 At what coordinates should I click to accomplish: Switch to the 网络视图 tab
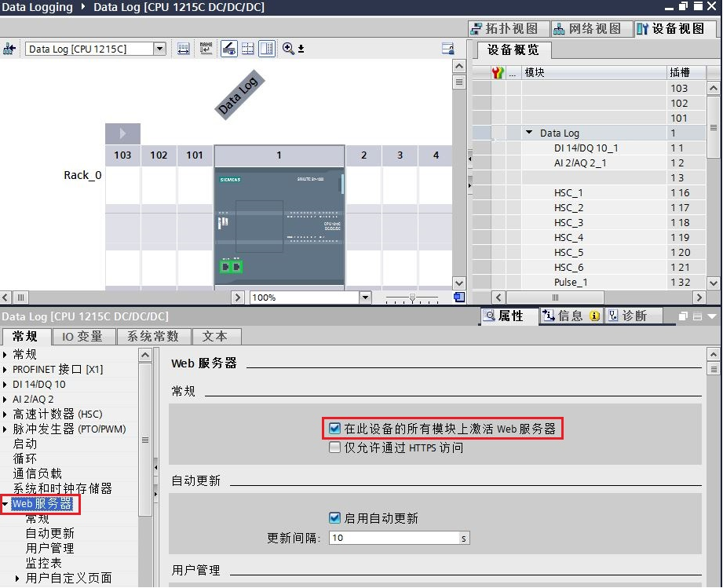click(589, 28)
